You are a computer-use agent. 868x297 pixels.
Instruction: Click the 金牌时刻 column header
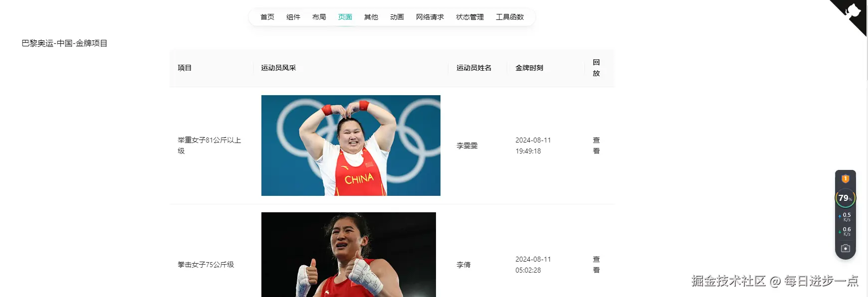529,68
